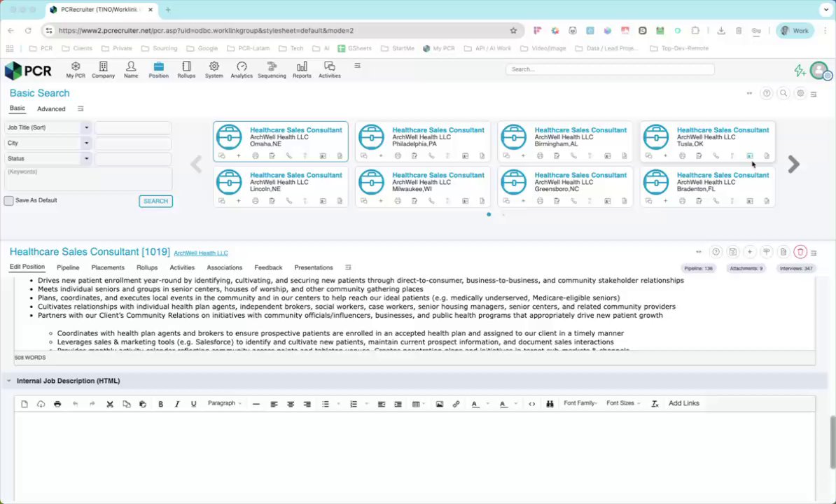Open Activities in the main toolbar
Viewport: 836px width, 504px height.
click(x=330, y=70)
